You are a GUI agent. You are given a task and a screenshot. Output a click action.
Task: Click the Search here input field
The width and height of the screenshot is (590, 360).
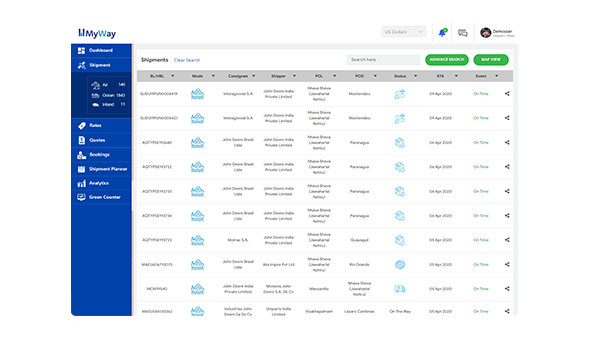[383, 59]
